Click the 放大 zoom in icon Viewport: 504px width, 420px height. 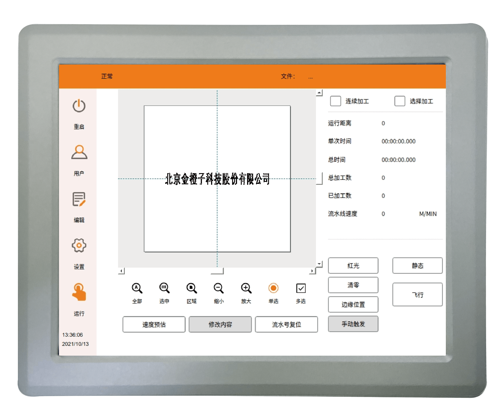click(x=246, y=288)
